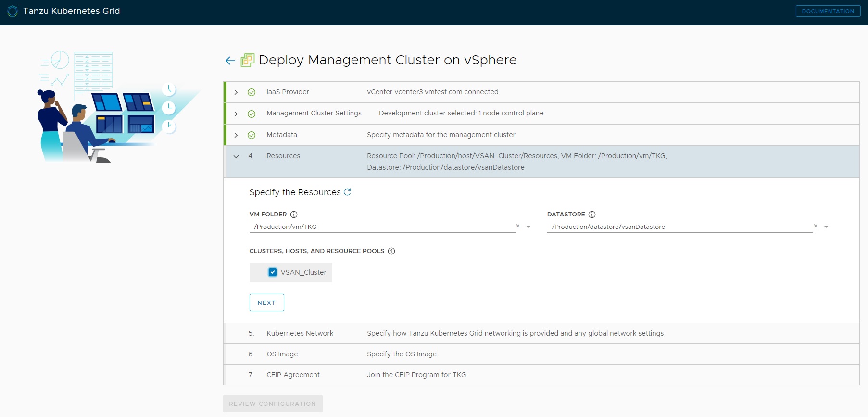
Task: Click the VSAN_Cluster label
Action: coord(303,272)
